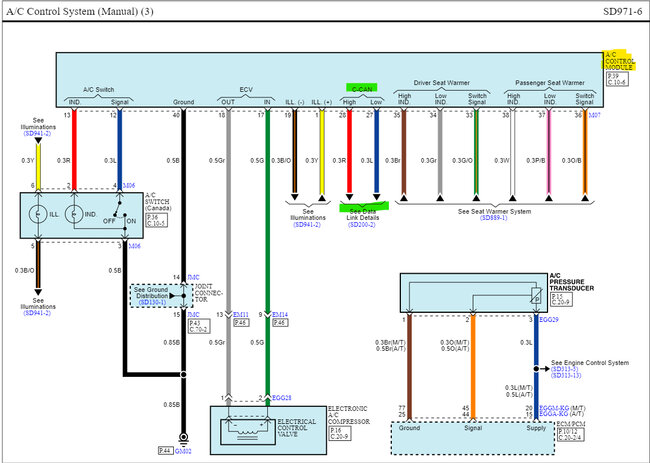Click the 'ECV' label on the module
The width and height of the screenshot is (650, 463).
(246, 90)
